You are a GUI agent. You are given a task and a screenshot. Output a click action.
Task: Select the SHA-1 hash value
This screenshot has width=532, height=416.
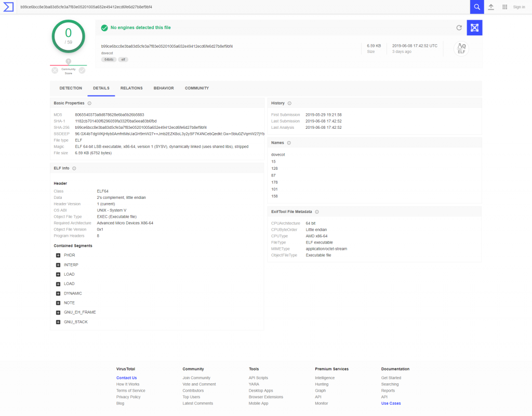[x=116, y=122]
